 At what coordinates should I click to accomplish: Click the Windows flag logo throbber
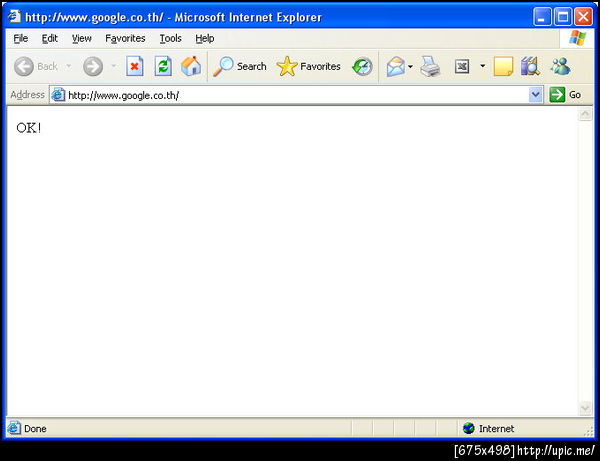pos(577,38)
